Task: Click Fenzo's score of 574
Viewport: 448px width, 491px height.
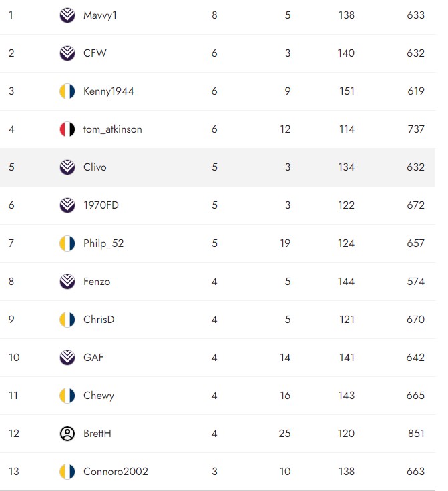Action: tap(415, 281)
